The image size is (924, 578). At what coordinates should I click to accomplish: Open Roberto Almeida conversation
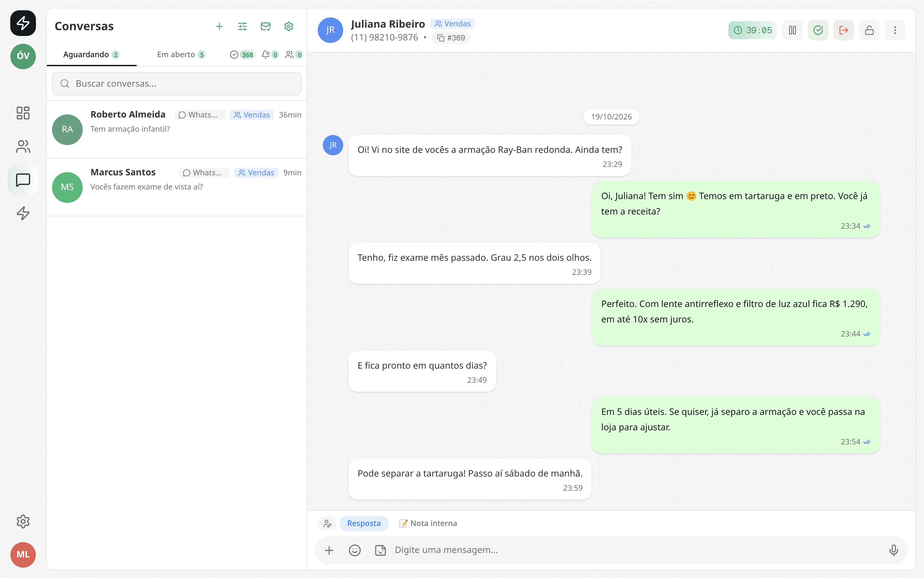tap(177, 130)
